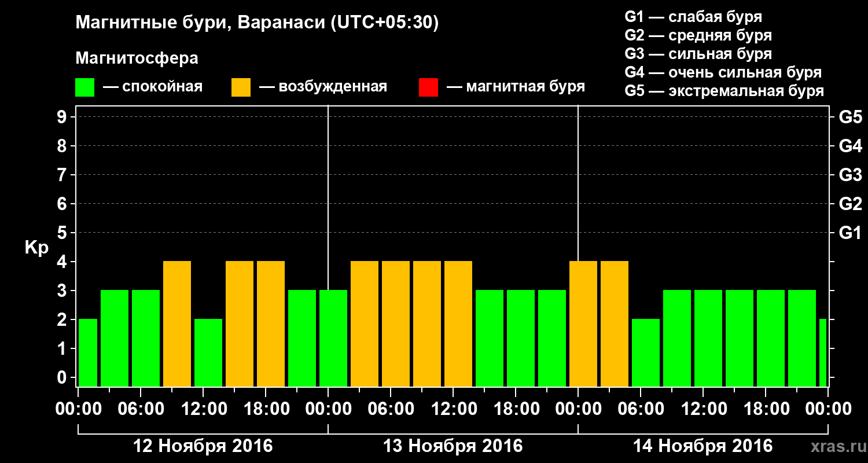The image size is (868, 463).
Task: Click '18:00' time label above 14 Ноября
Action: (766, 409)
